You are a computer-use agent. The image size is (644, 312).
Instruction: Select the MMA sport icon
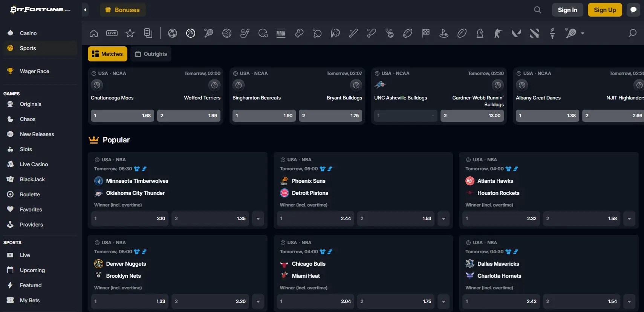[x=281, y=33]
